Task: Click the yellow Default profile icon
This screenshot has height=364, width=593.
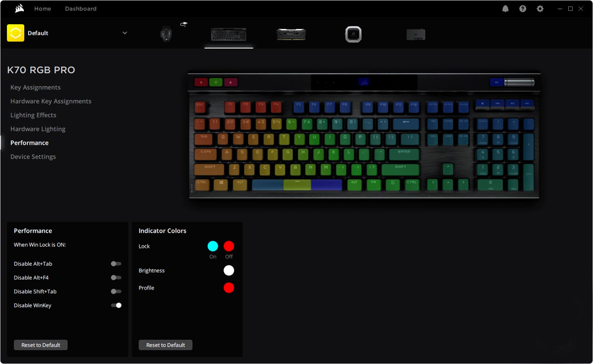Action: click(15, 33)
